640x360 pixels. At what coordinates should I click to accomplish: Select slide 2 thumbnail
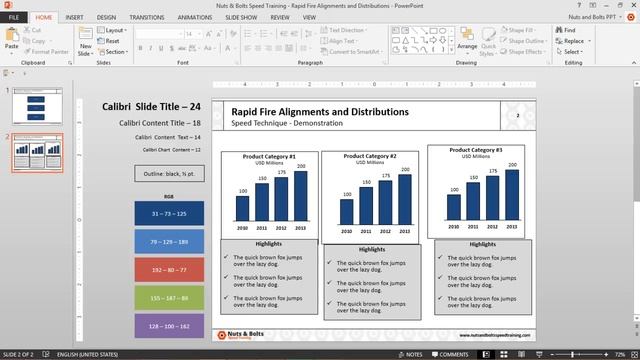click(x=37, y=153)
